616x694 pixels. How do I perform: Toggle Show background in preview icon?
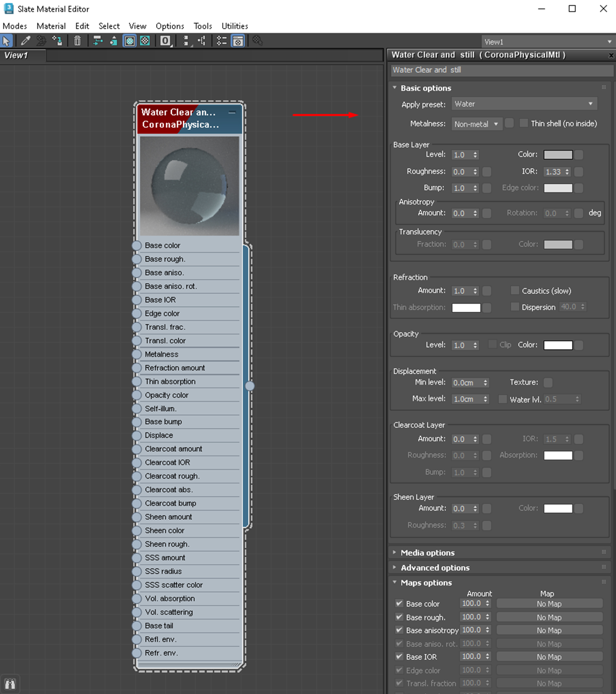145,41
